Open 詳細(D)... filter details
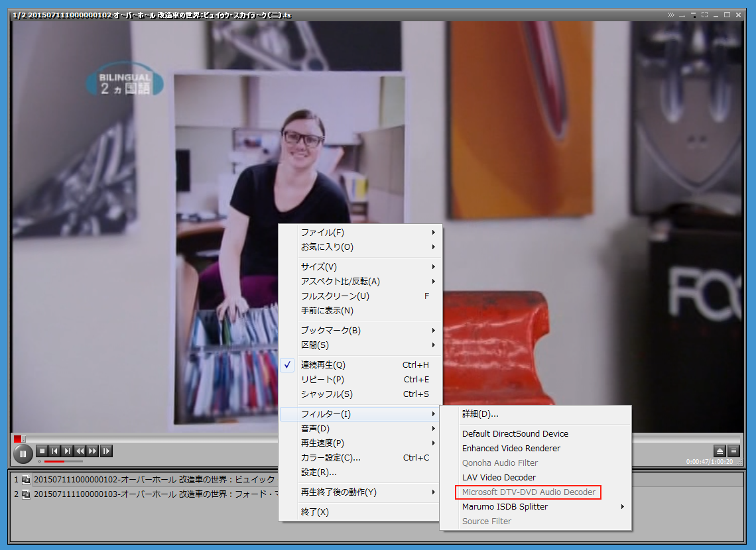 pos(480,414)
